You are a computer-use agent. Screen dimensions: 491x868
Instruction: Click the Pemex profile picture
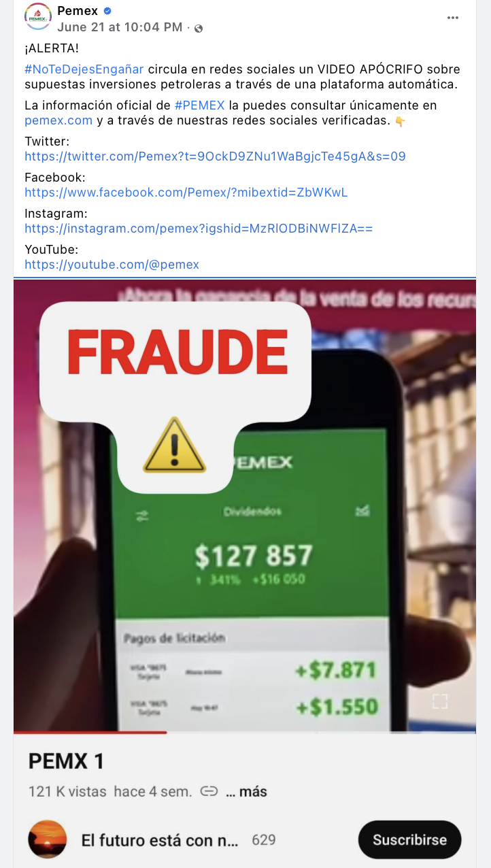[x=38, y=18]
